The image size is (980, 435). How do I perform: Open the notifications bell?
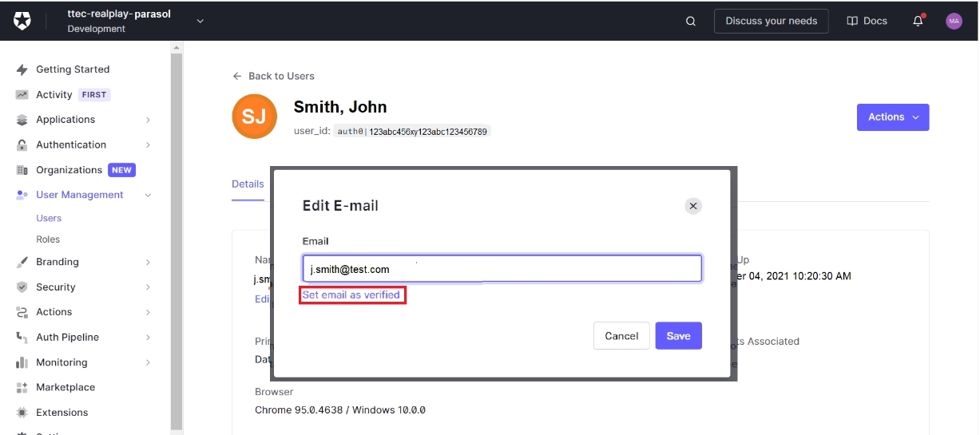pos(918,22)
